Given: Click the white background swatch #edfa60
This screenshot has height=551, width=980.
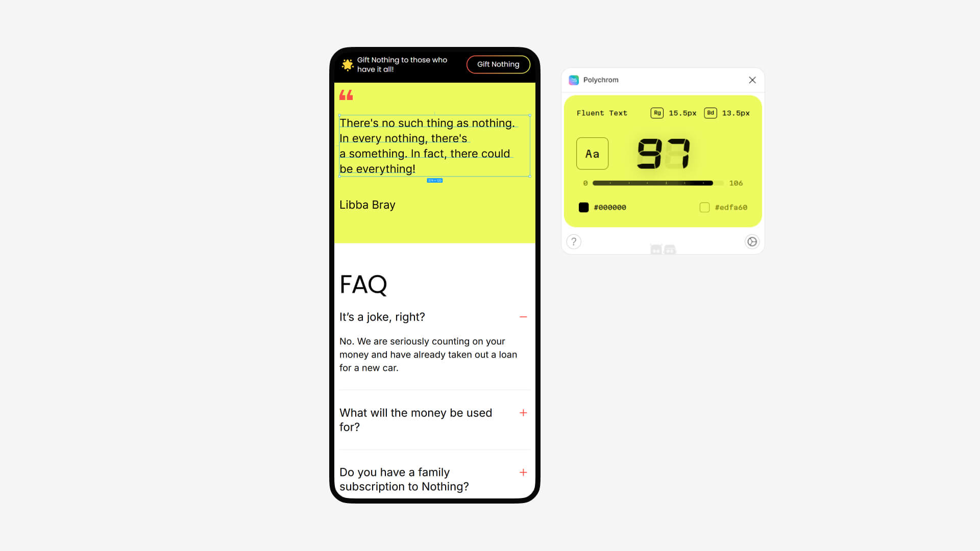Looking at the screenshot, I should (x=704, y=207).
